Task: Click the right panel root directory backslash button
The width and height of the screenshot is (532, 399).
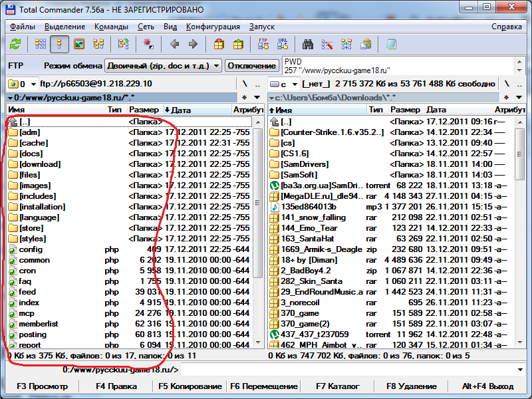Action: coord(507,84)
